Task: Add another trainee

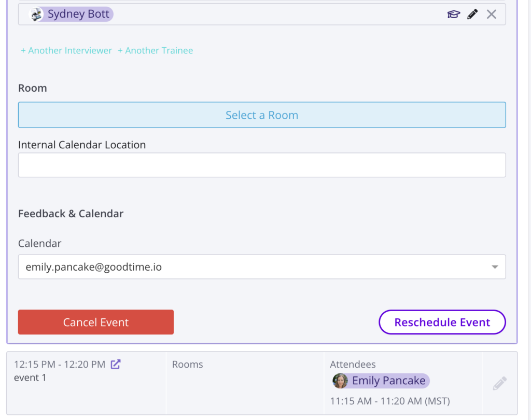Action: tap(156, 50)
